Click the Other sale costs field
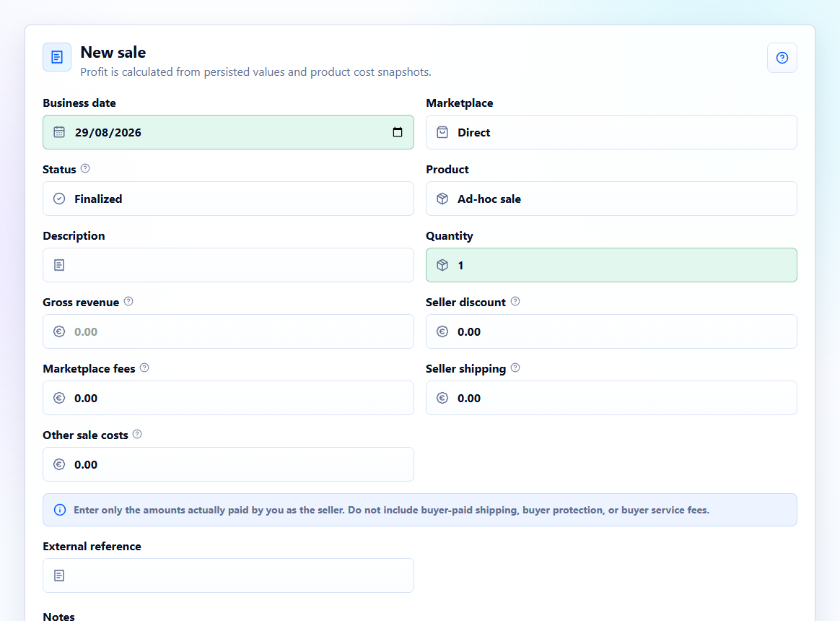 pos(228,464)
